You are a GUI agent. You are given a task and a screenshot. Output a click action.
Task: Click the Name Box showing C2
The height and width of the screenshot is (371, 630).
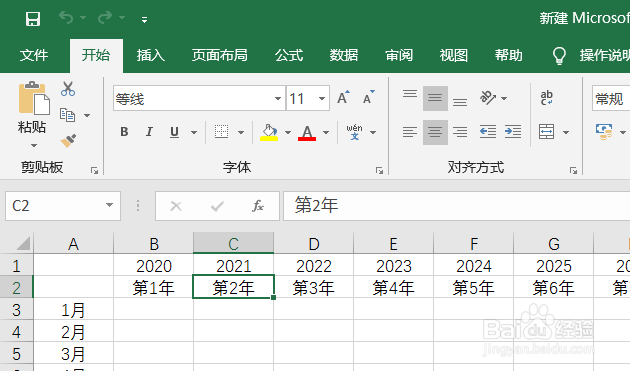click(63, 206)
